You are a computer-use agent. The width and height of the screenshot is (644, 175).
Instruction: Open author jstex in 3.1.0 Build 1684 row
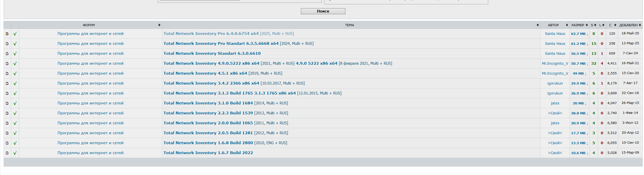[555, 103]
